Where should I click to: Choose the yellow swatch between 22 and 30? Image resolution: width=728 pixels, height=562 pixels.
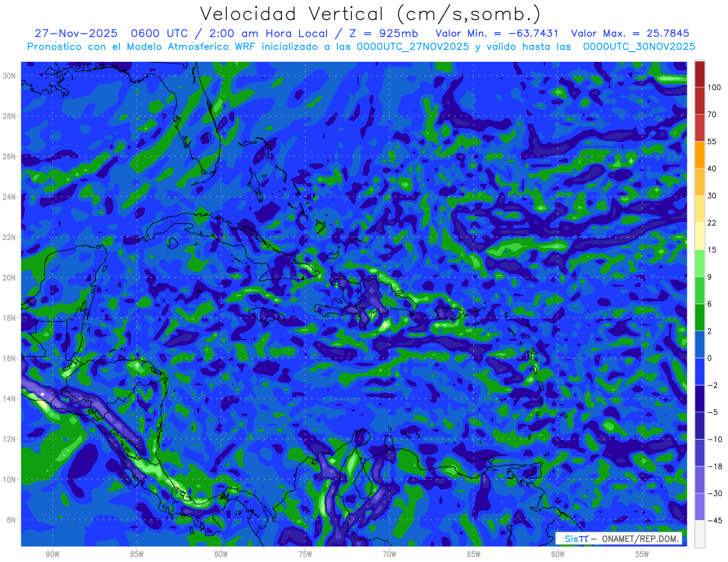pos(699,209)
